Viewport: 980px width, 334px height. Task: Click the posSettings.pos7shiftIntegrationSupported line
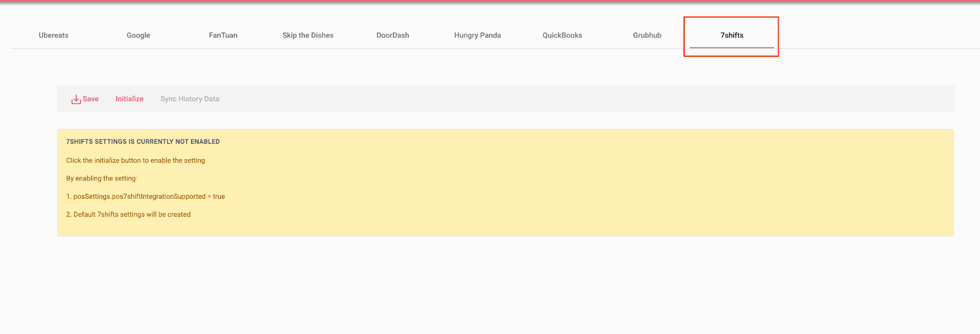tap(145, 197)
